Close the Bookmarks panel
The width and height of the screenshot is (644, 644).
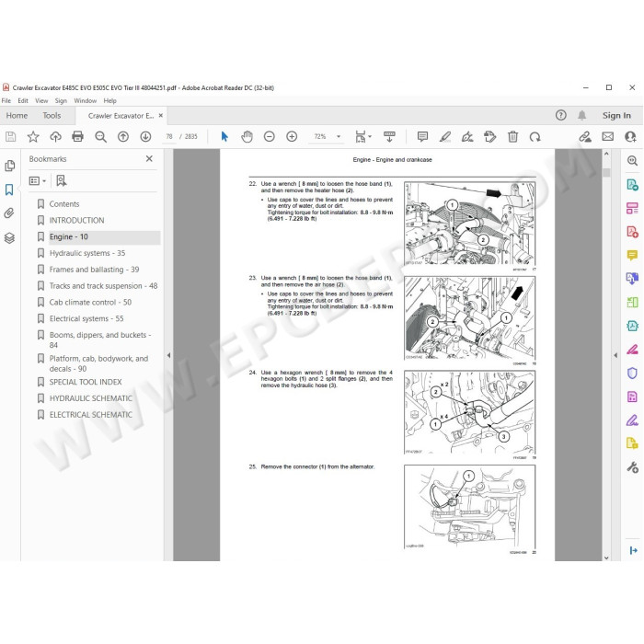coord(149,158)
